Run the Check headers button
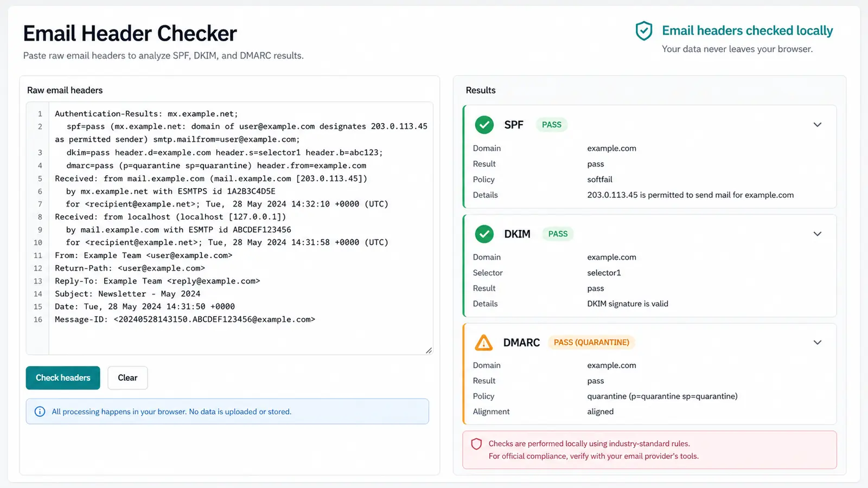Viewport: 868px width, 488px height. pos(63,378)
